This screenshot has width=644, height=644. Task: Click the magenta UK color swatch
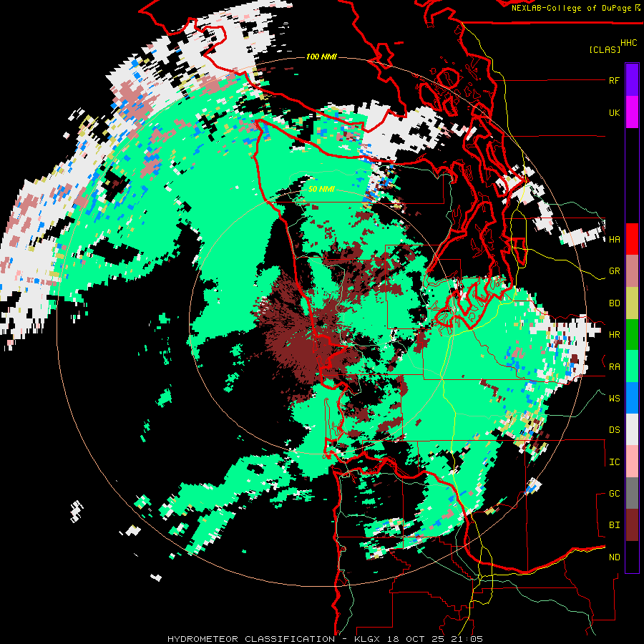(632, 112)
